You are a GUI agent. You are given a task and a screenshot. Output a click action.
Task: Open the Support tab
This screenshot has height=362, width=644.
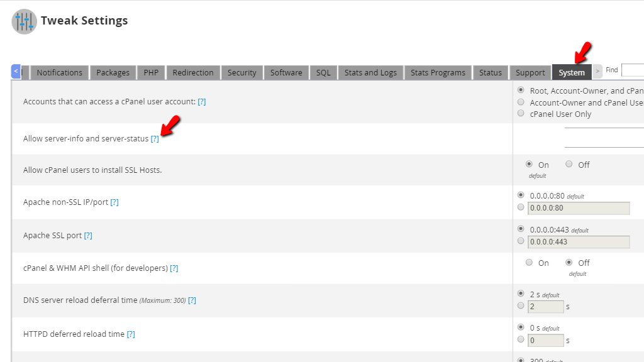pos(530,73)
